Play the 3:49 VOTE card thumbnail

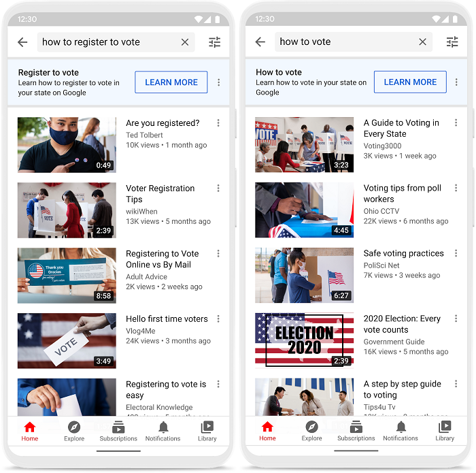[x=67, y=341]
